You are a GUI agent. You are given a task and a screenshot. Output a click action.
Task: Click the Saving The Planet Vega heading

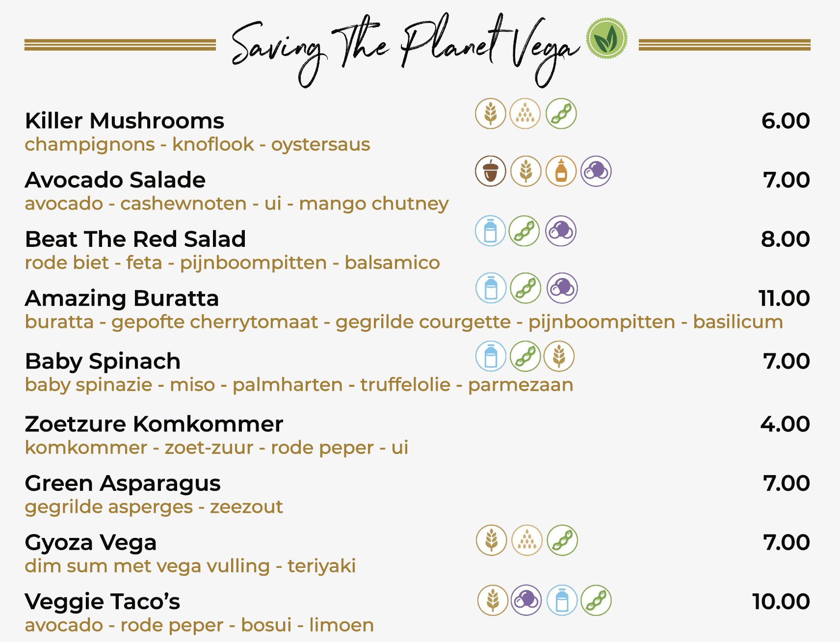406,49
